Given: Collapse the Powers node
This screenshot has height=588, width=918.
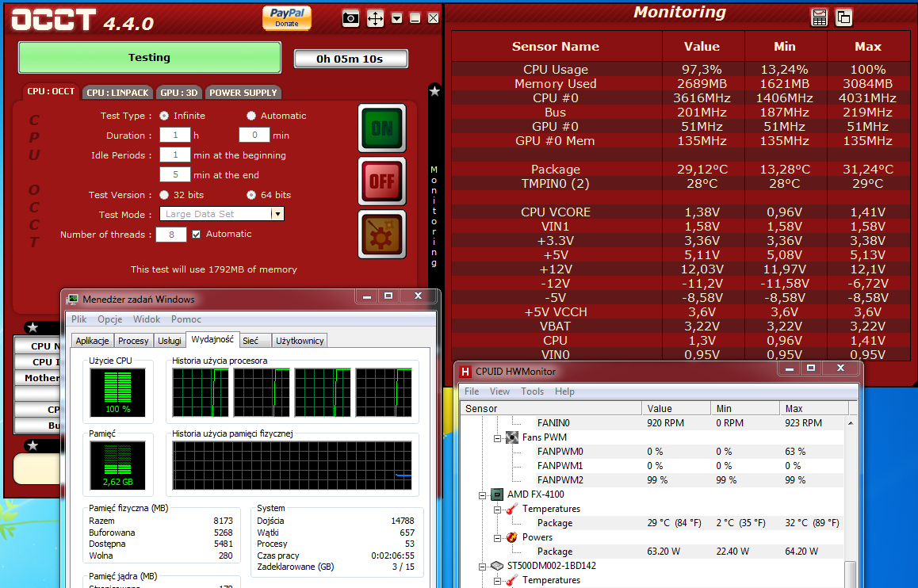Looking at the screenshot, I should tap(497, 538).
